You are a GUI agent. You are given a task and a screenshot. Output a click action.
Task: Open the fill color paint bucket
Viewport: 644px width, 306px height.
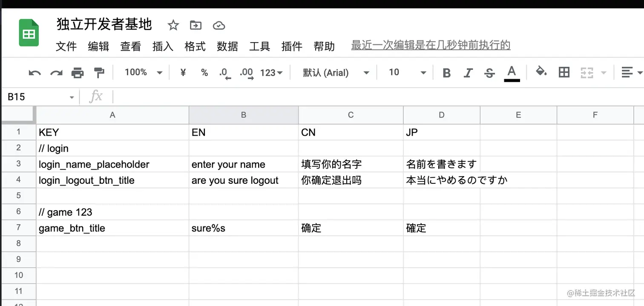(x=541, y=72)
